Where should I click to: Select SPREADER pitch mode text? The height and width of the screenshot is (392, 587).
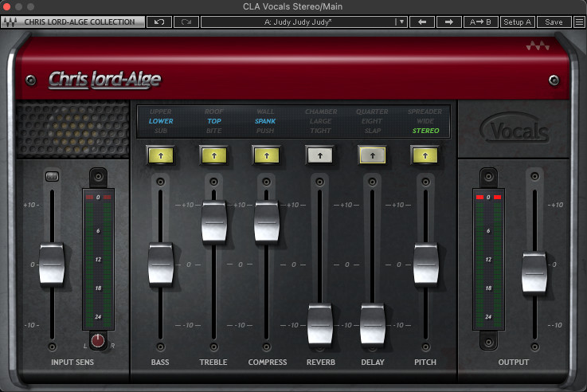pos(425,112)
